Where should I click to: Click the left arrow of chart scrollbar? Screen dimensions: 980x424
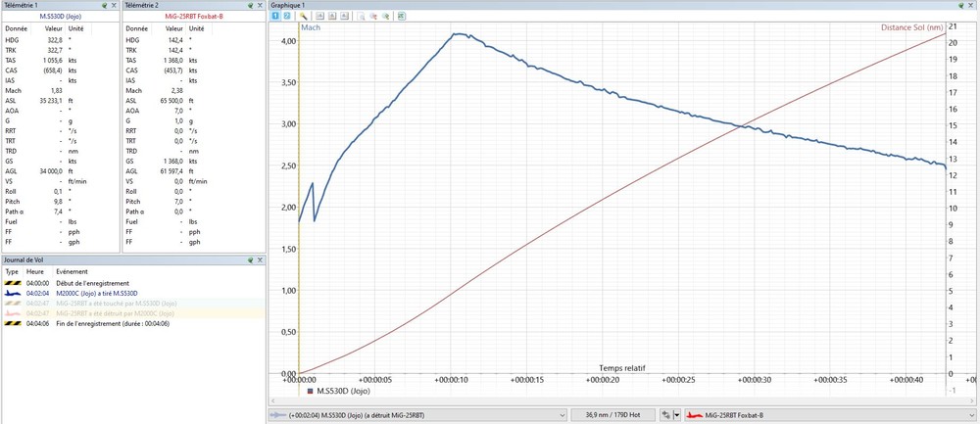point(272,400)
